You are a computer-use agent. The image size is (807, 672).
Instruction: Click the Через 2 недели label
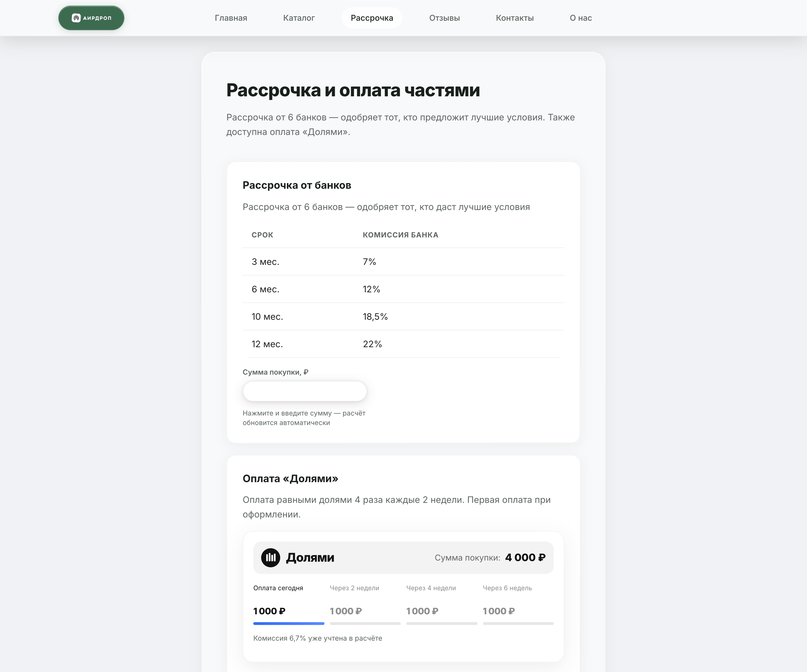tap(354, 588)
